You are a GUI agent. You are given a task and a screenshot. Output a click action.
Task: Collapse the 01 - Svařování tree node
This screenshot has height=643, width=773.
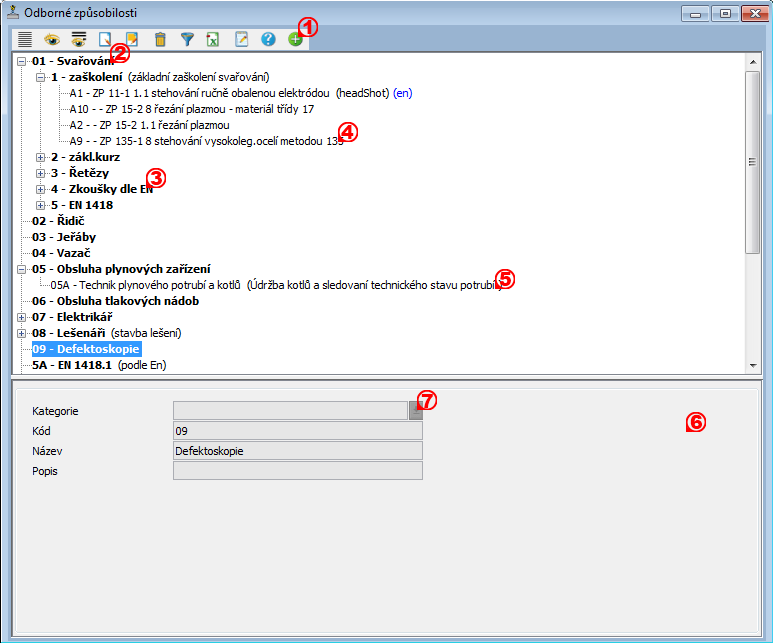point(21,61)
